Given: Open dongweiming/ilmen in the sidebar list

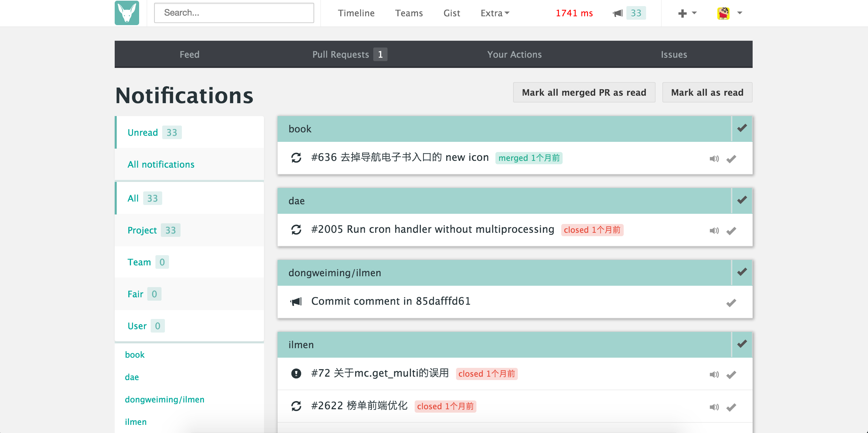Looking at the screenshot, I should click(x=165, y=399).
